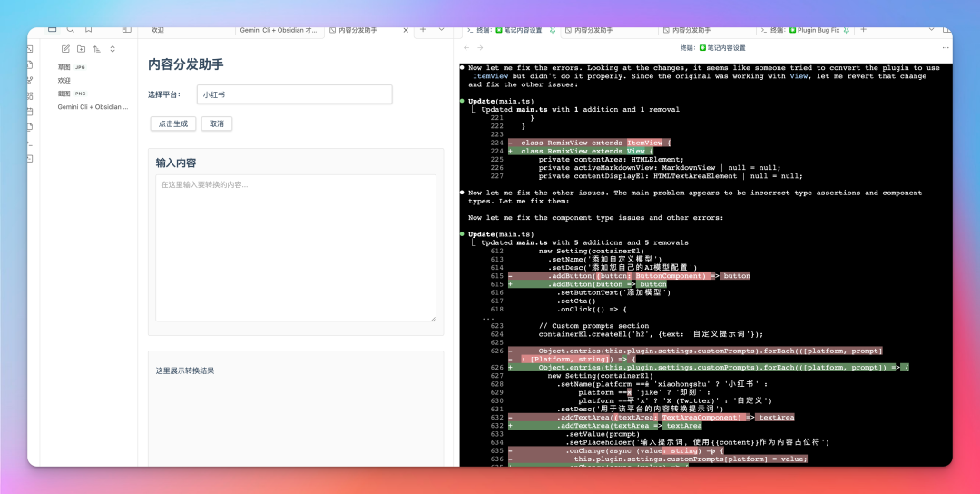Click the 选择平台 input showing 小红书
Viewport: 980px width, 494px height.
[294, 94]
